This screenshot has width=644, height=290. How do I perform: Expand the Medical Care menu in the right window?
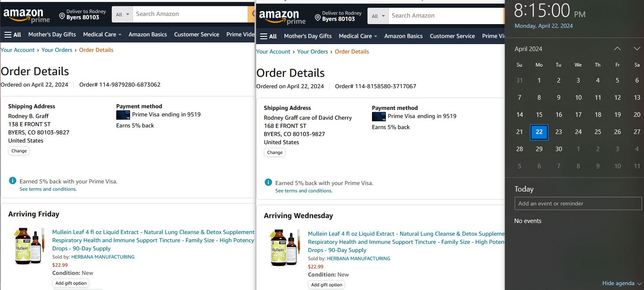[x=358, y=36]
